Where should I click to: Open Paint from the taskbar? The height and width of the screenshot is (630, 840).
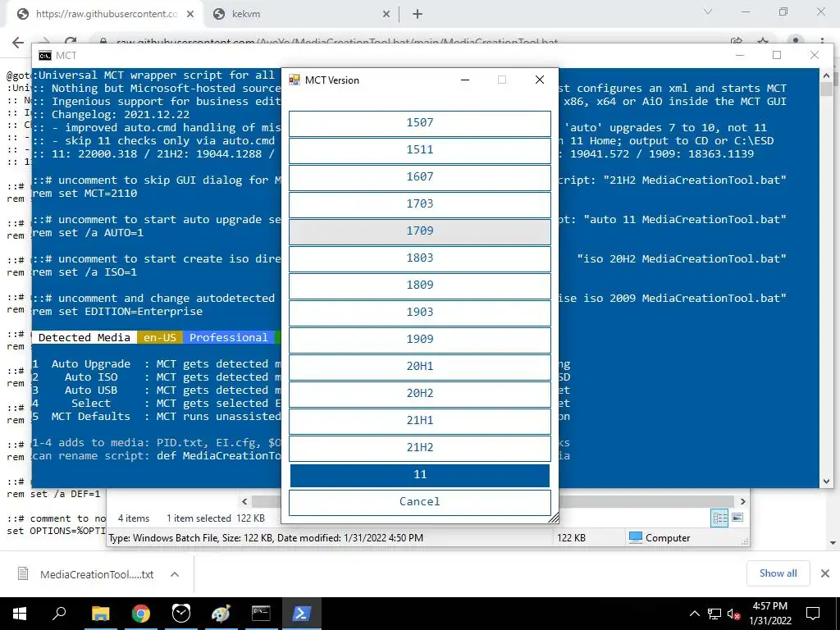tap(221, 614)
